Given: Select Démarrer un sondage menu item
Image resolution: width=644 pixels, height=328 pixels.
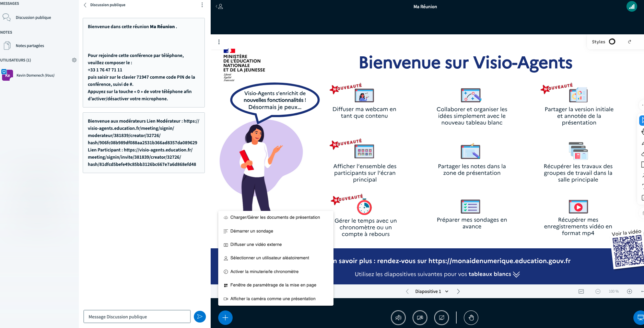Looking at the screenshot, I should pos(251,231).
